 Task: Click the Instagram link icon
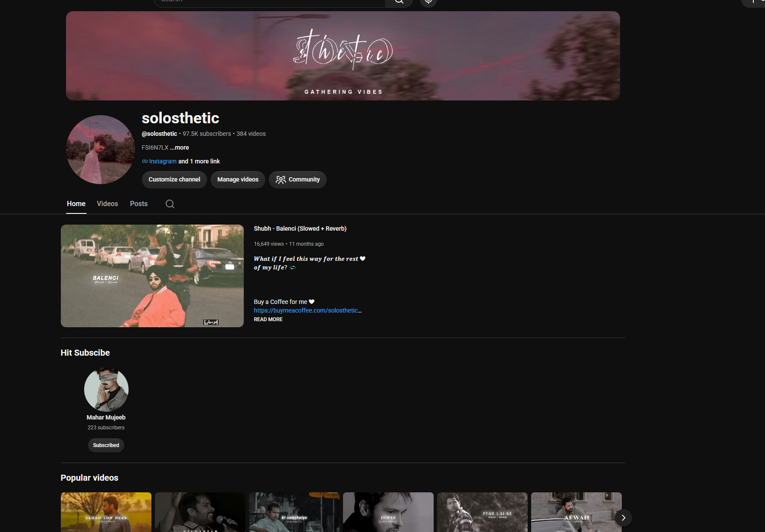[145, 161]
